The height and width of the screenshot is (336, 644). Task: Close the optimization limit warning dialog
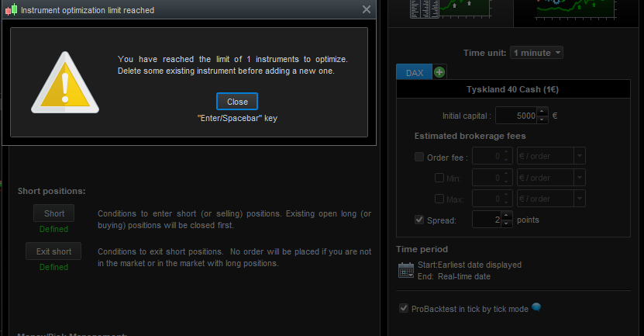(237, 102)
